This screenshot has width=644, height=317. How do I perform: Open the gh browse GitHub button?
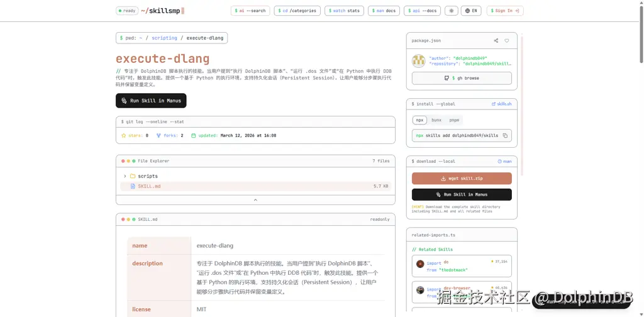462,78
